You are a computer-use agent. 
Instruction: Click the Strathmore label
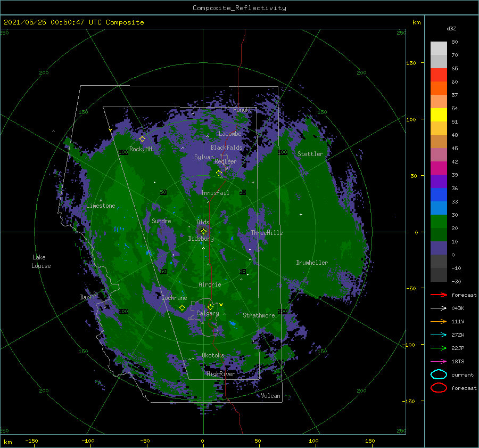[x=259, y=315]
